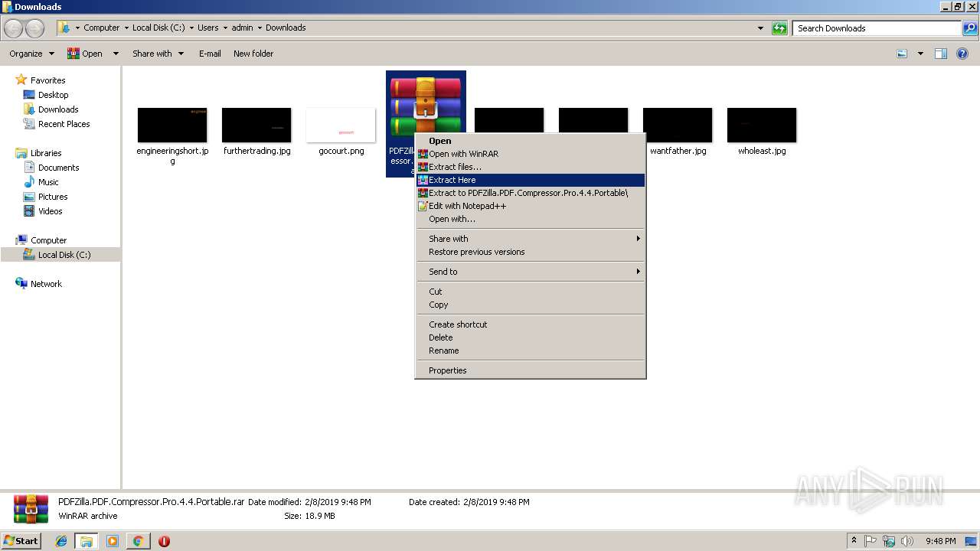Click the search magnifier icon
Image resolution: width=980 pixels, height=551 pixels.
point(969,28)
